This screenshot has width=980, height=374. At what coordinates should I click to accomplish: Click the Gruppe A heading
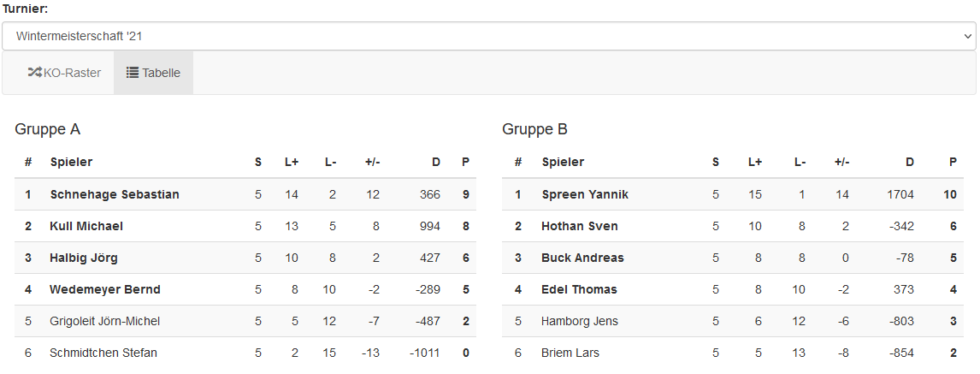click(48, 129)
